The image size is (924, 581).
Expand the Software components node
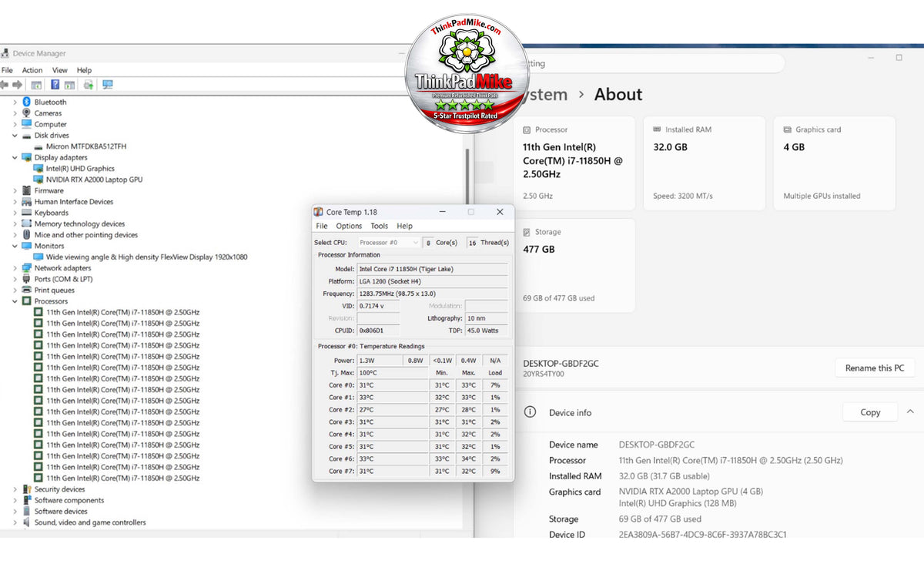pos(15,500)
